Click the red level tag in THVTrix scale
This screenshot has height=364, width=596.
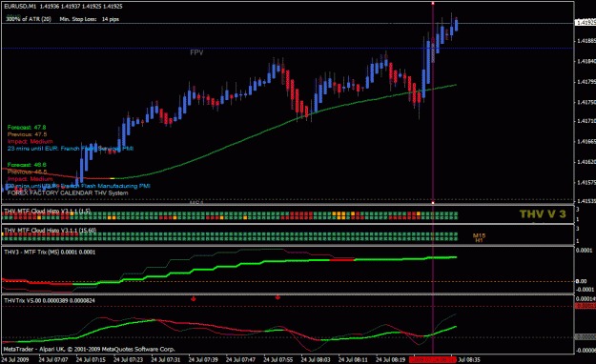(x=586, y=306)
